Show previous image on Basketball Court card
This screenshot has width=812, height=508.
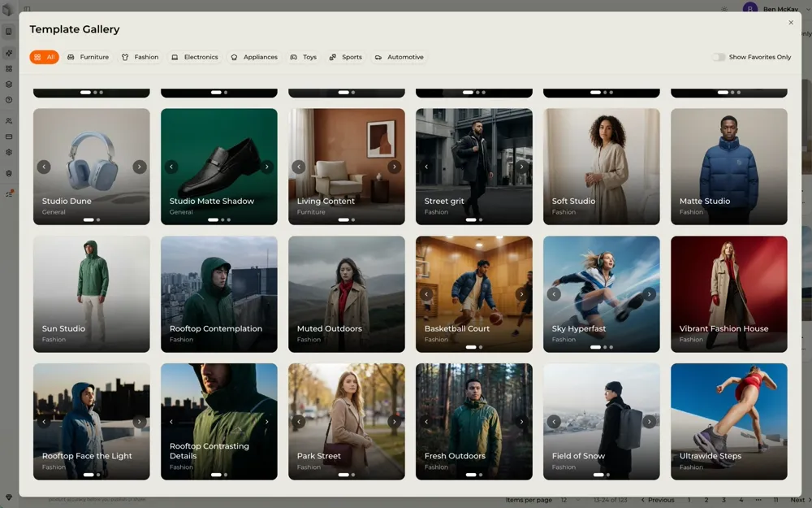click(x=426, y=294)
